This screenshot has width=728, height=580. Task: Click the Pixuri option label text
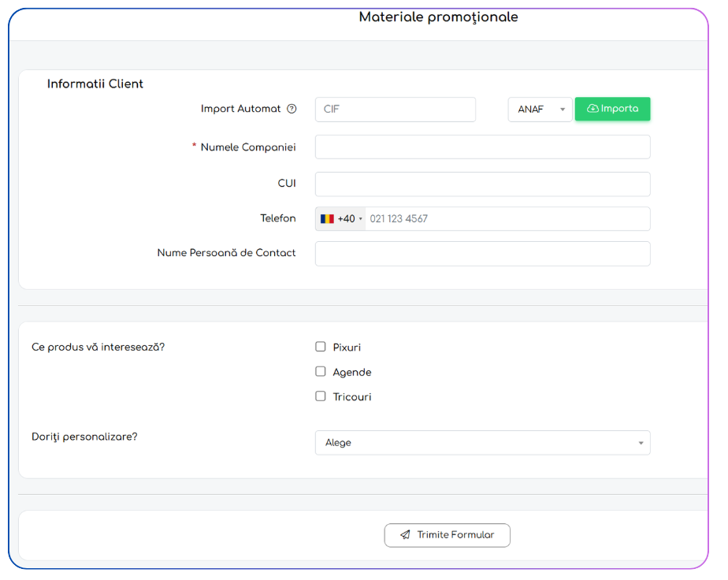click(x=347, y=348)
